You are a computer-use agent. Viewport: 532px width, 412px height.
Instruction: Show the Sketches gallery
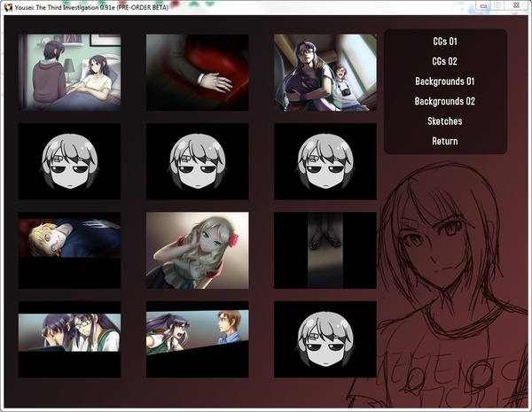tap(445, 121)
